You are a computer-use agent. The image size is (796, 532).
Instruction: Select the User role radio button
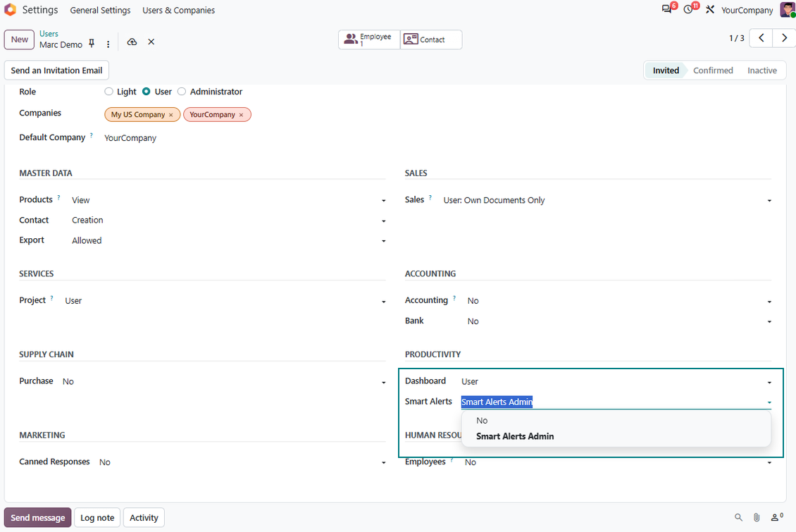tap(147, 92)
